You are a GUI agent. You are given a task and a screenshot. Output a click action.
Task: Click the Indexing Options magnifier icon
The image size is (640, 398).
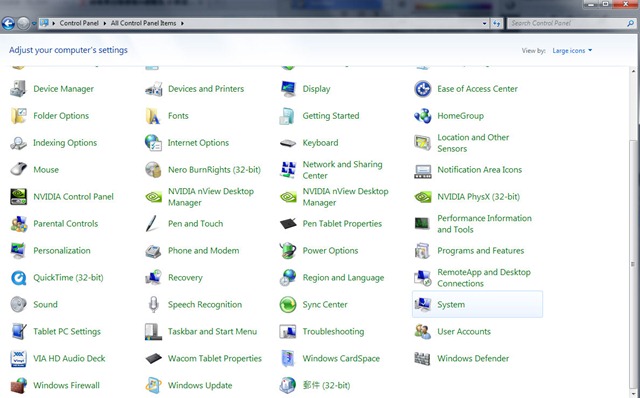[x=18, y=143]
